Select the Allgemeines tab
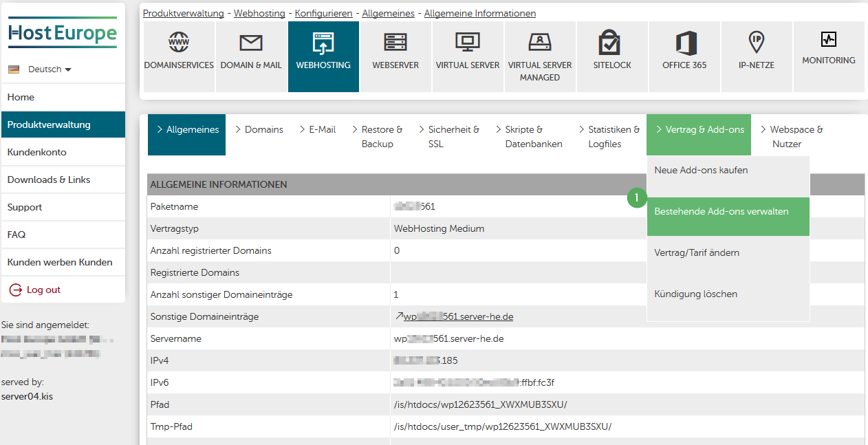Image resolution: width=868 pixels, height=445 pixels. [187, 135]
